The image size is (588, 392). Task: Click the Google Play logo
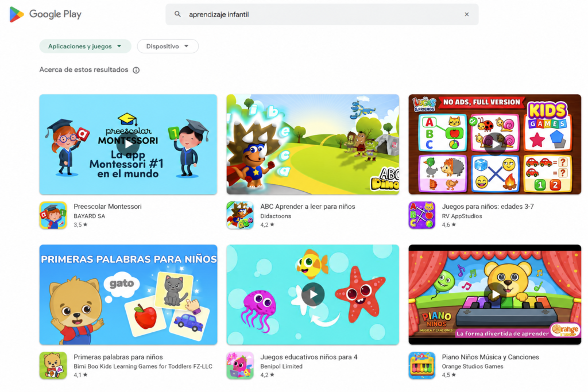coord(45,14)
